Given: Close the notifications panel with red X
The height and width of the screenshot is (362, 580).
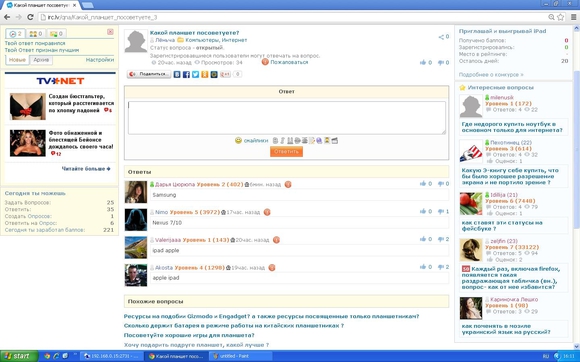Looking at the screenshot, I should [x=110, y=32].
